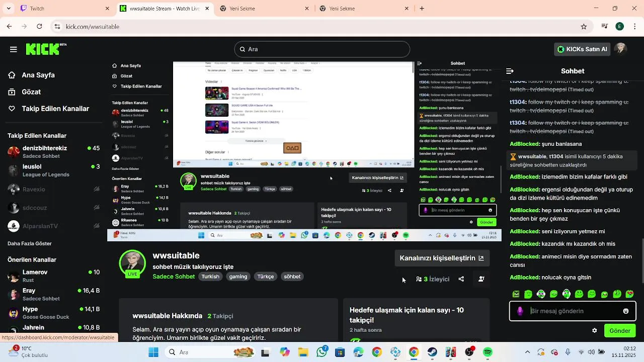Click Sadece Sohbet category link
Viewport: 644px width, 362px height.
(174, 277)
